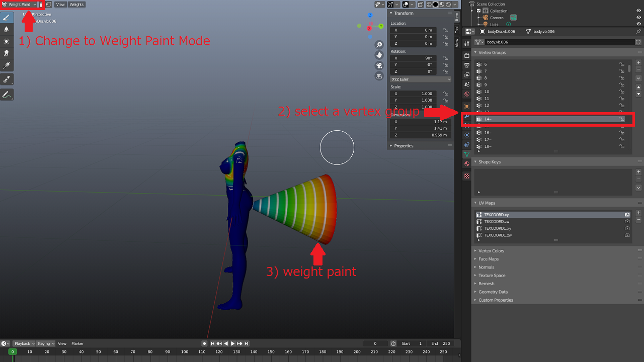Hide Collection with its eye icon
This screenshot has width=644, height=362.
(x=638, y=11)
